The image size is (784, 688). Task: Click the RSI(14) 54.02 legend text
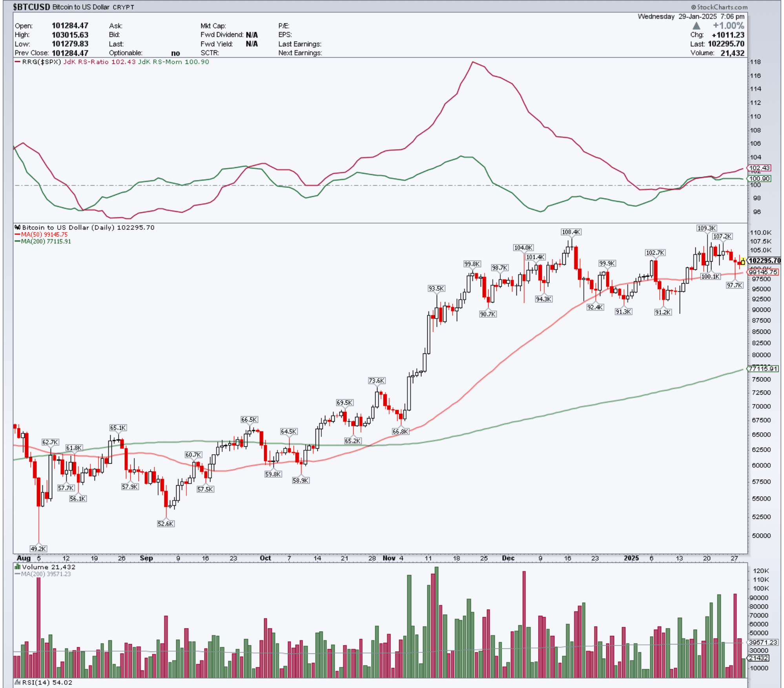point(47,683)
